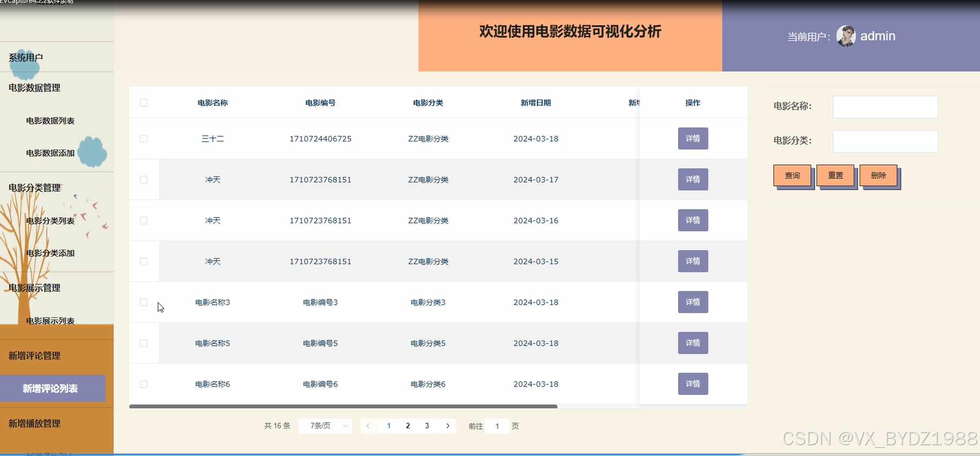Screen dimensions: 980x456
Task: Click the 新增日期 column header
Action: click(536, 103)
